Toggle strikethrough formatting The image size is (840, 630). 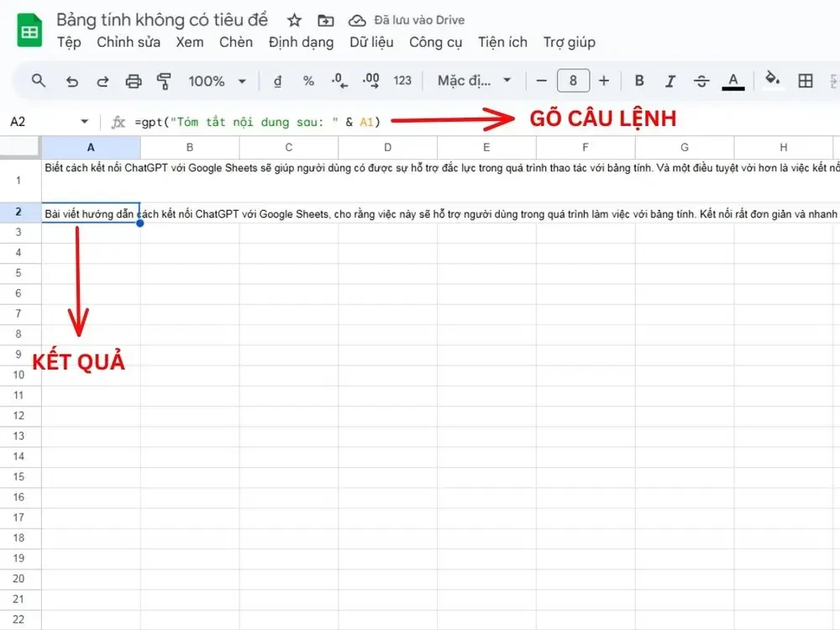pyautogui.click(x=701, y=81)
